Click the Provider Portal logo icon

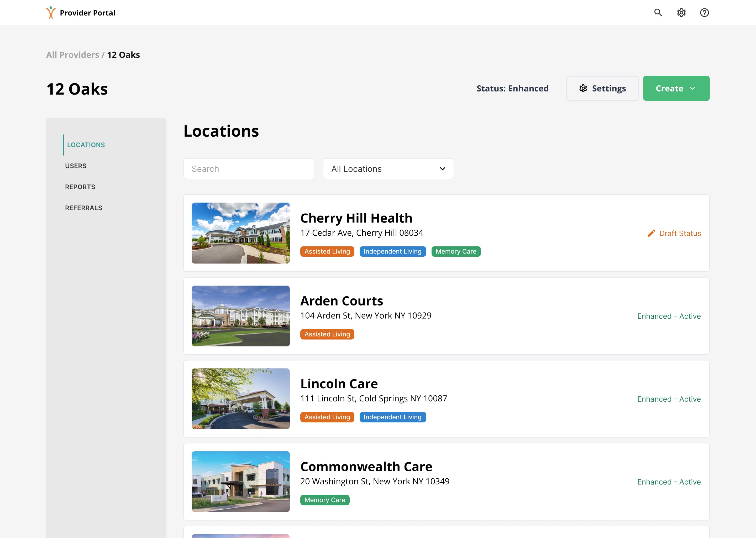point(51,13)
